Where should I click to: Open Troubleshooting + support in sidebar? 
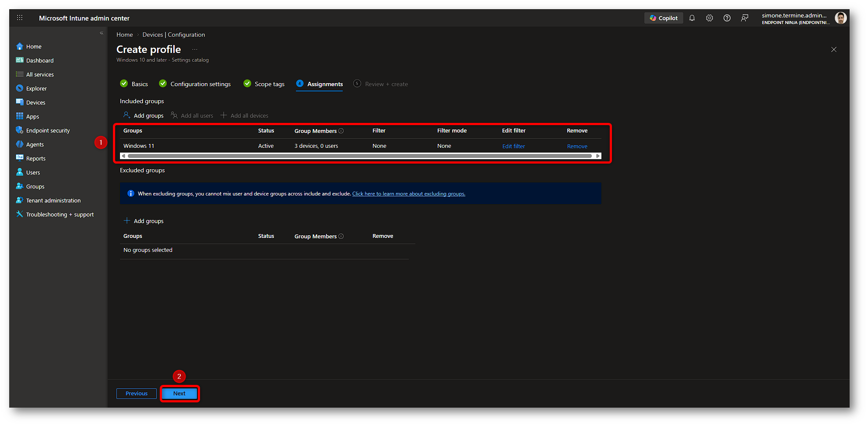click(60, 214)
